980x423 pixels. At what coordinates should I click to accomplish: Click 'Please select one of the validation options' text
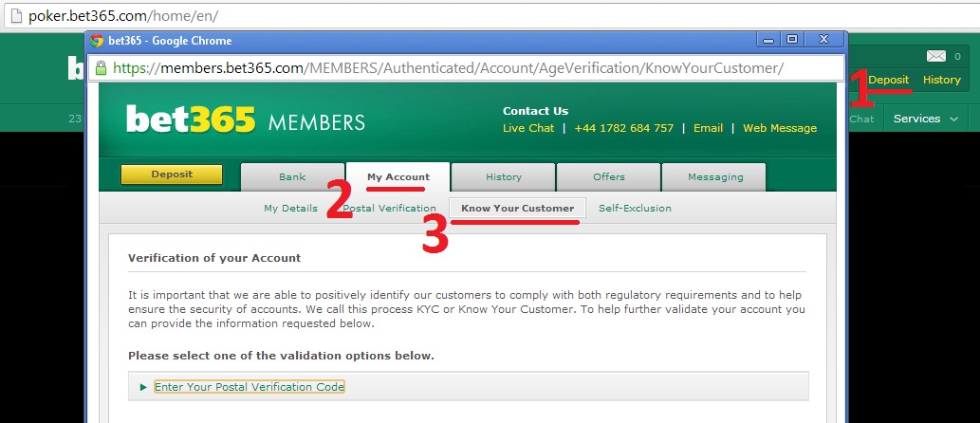[281, 356]
